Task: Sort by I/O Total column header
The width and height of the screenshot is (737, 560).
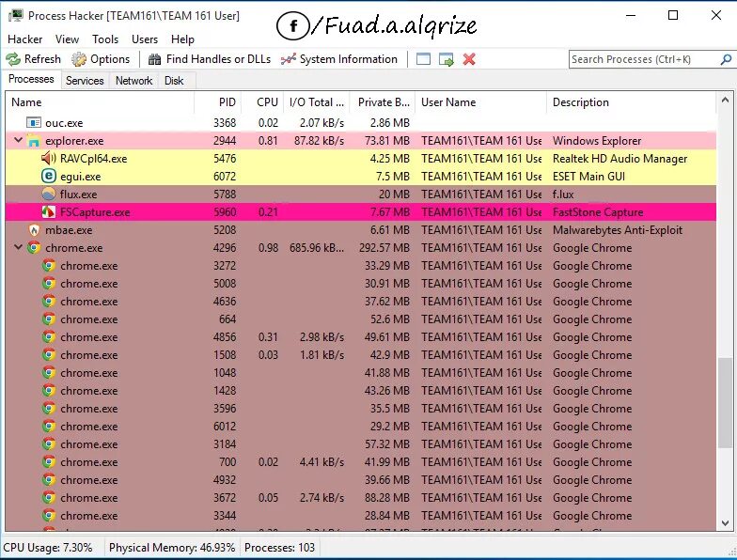Action: click(316, 102)
